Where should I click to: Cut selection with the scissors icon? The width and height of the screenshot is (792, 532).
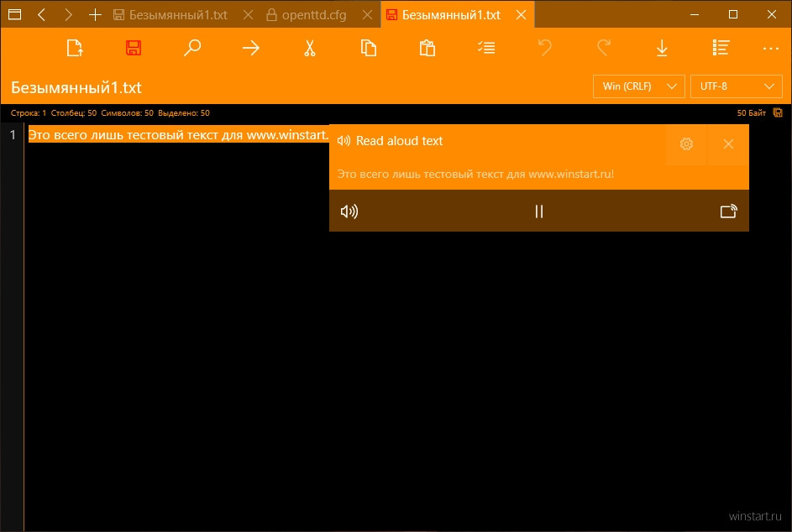[x=310, y=49]
